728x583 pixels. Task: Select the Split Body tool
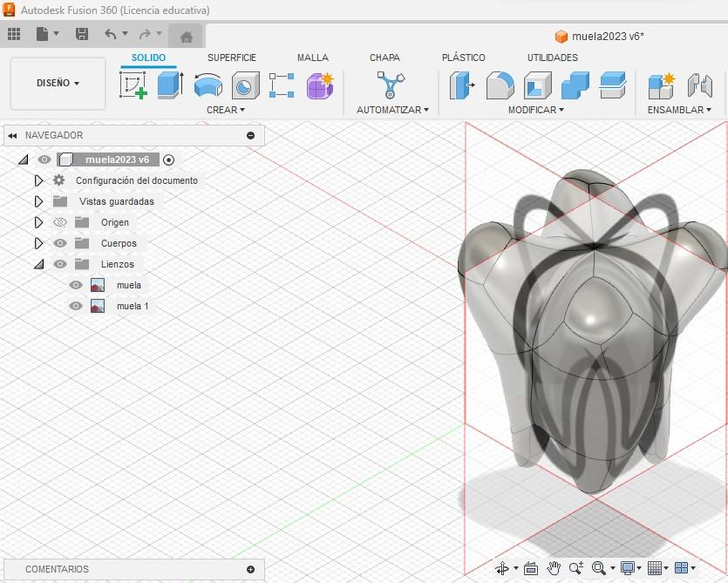pyautogui.click(x=613, y=85)
